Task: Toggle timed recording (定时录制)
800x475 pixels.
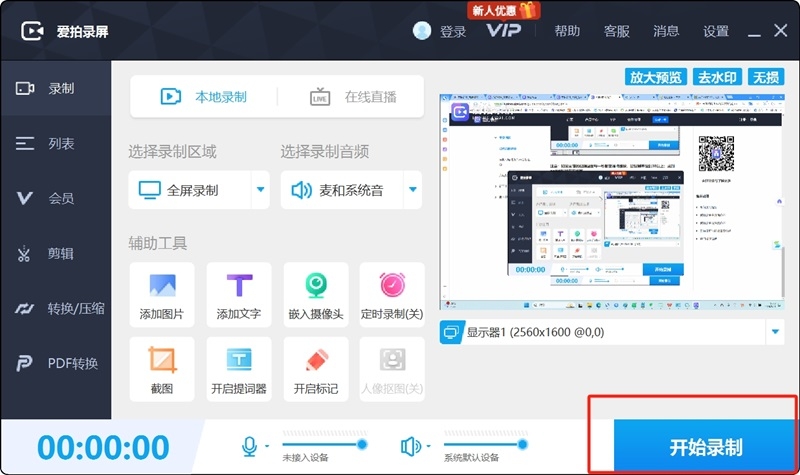Action: (x=392, y=294)
